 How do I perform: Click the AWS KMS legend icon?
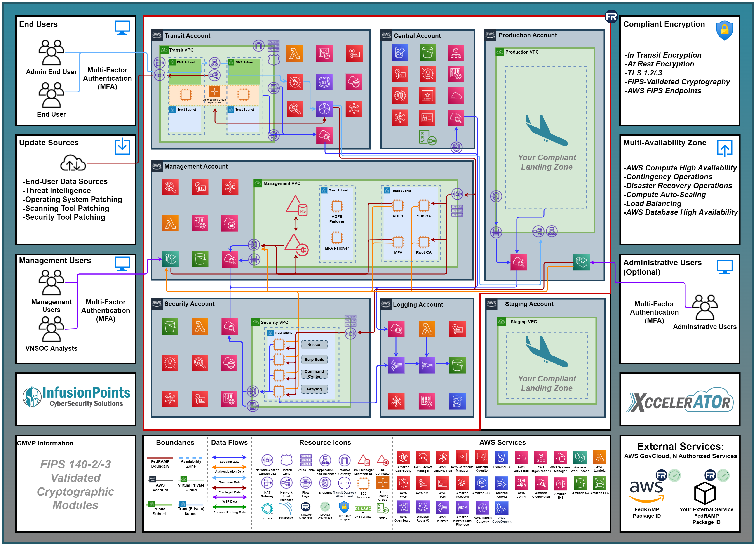pyautogui.click(x=423, y=483)
